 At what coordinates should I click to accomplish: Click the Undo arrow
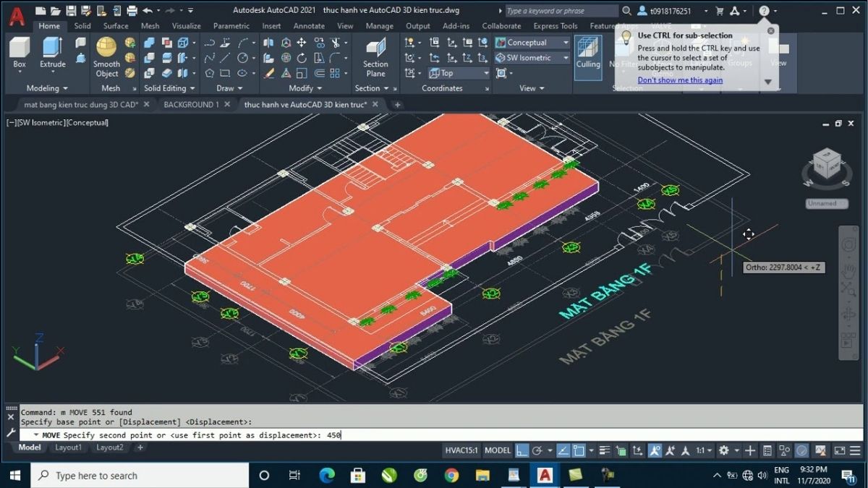(148, 10)
